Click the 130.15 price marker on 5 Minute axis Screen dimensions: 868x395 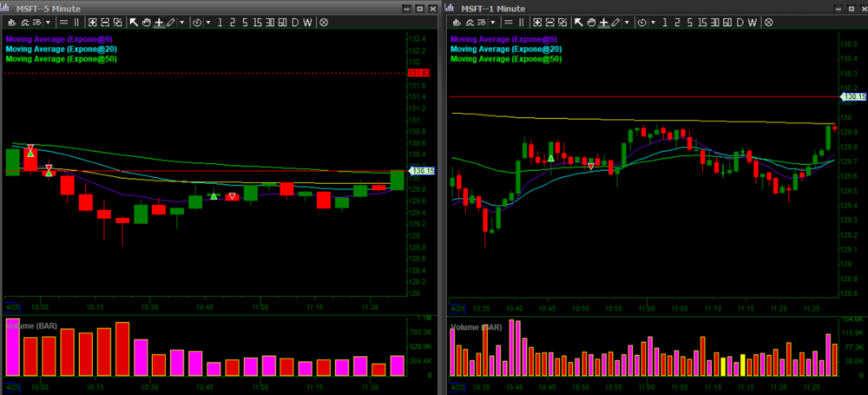[x=421, y=171]
